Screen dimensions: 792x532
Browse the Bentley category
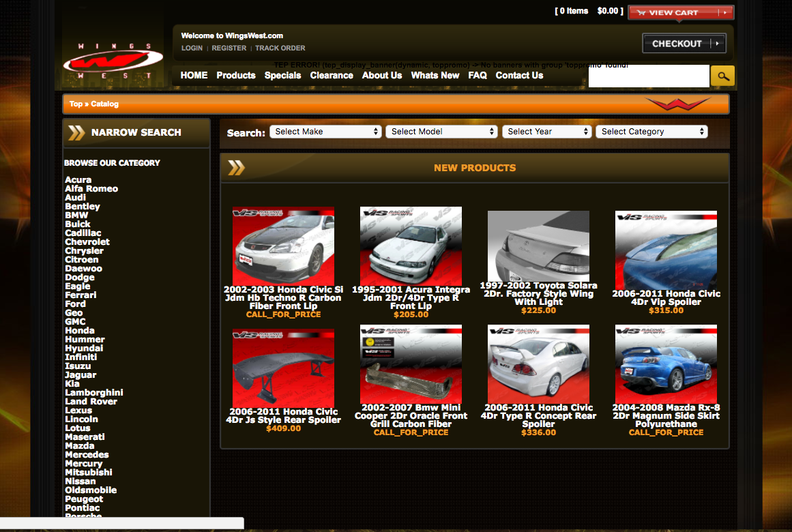tap(83, 207)
